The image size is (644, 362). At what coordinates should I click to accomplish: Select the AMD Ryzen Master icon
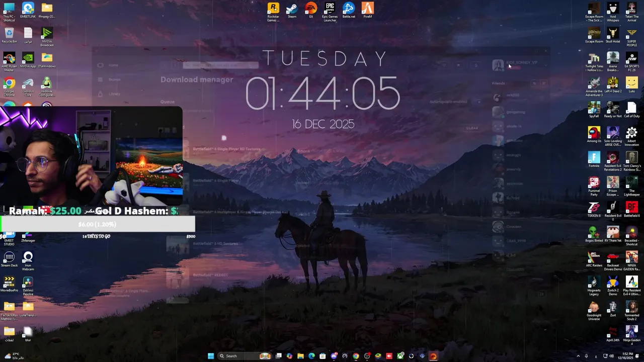9,62
